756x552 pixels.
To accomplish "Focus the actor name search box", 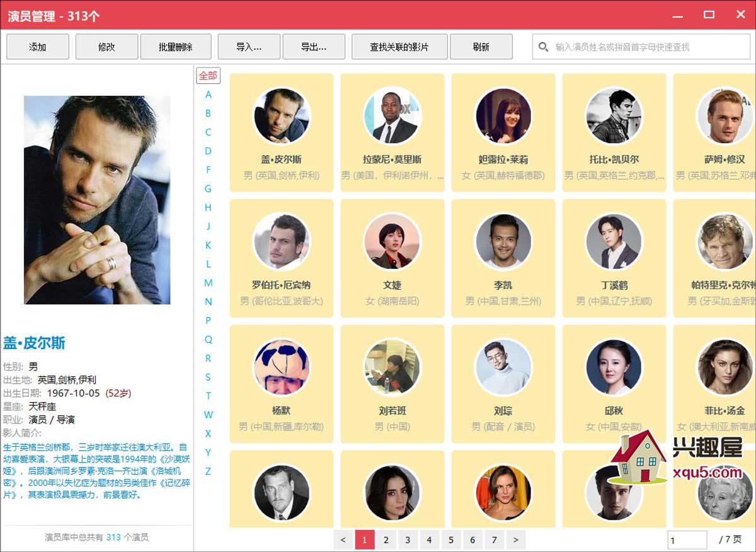I will coord(649,47).
